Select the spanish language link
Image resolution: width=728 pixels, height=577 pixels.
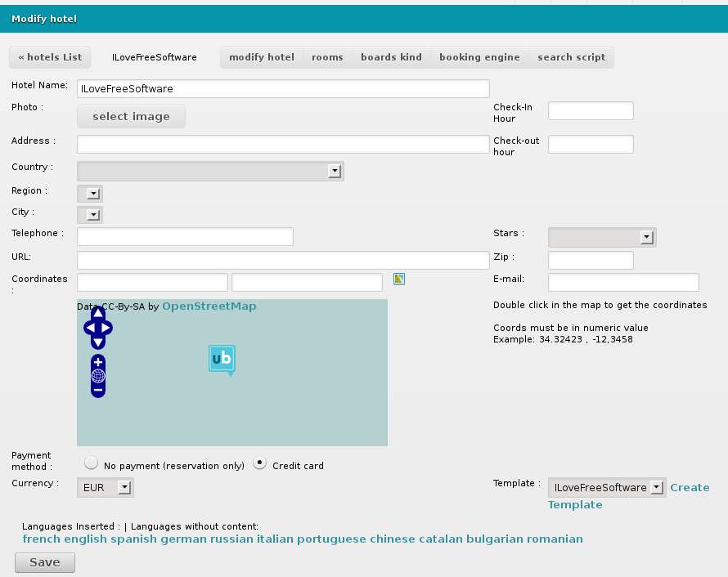pos(133,539)
